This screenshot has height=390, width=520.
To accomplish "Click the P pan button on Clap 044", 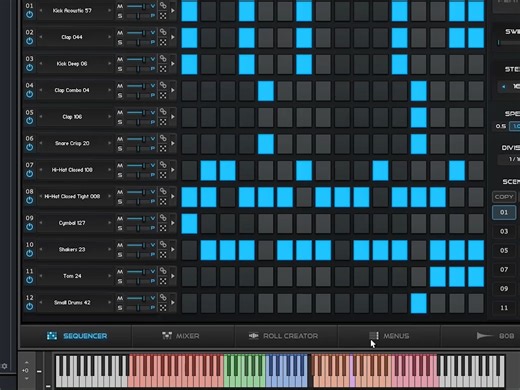I will point(153,42).
